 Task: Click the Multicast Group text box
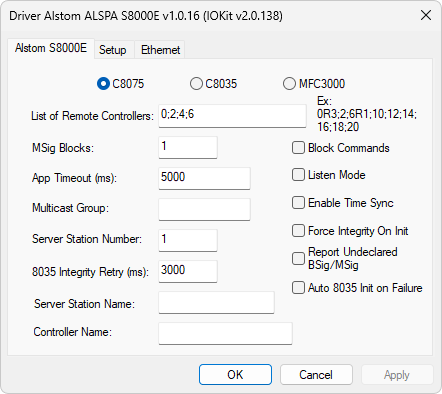pos(204,209)
